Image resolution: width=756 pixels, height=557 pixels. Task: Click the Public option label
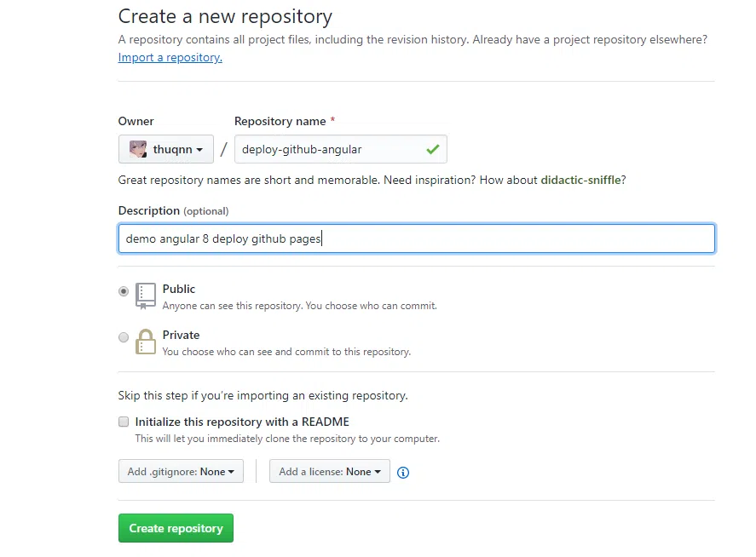179,289
